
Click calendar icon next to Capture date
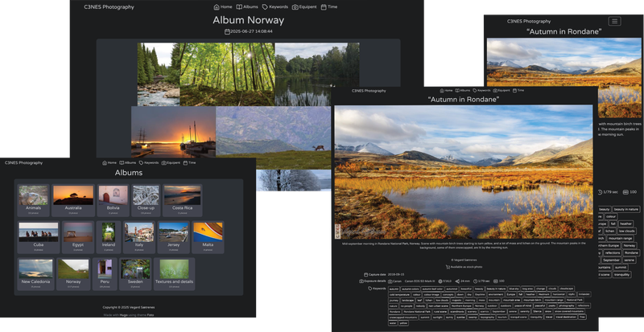pyautogui.click(x=366, y=275)
